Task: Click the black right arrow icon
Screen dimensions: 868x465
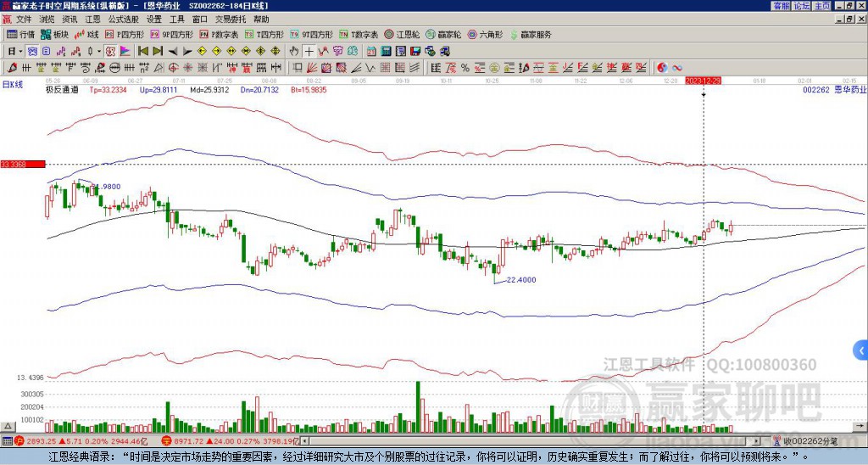Action: 187,52
